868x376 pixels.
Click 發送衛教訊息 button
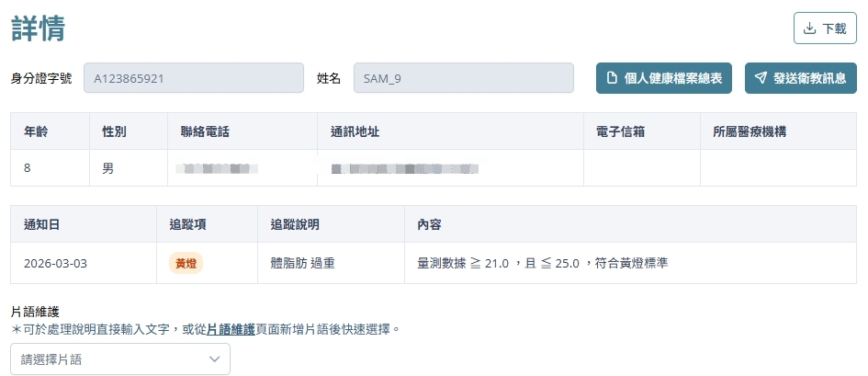(801, 79)
